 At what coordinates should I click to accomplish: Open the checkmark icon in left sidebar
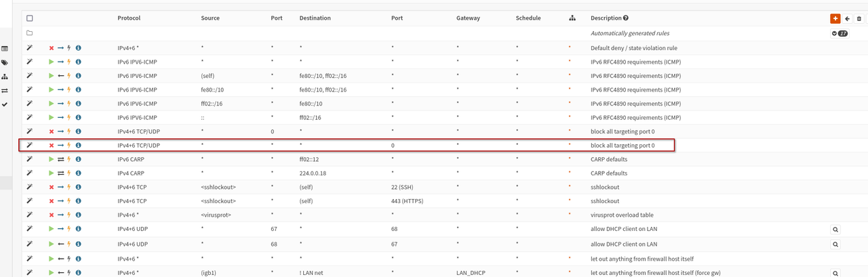5,104
